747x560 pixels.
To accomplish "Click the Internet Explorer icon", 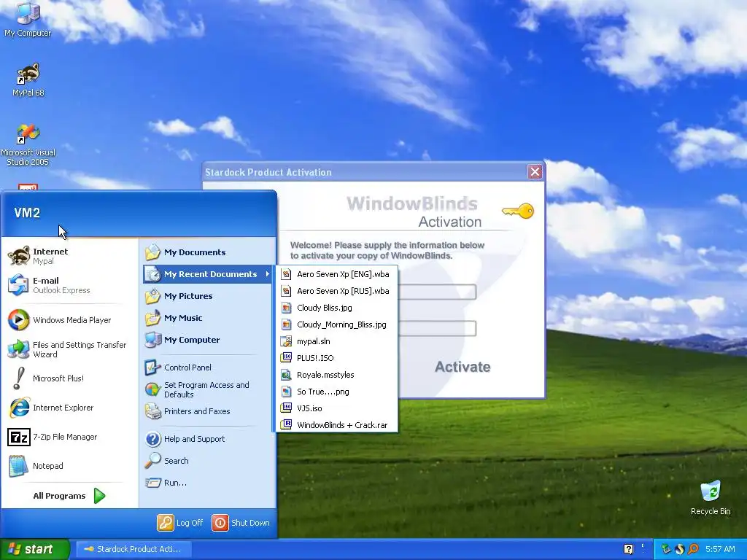I will [x=19, y=408].
